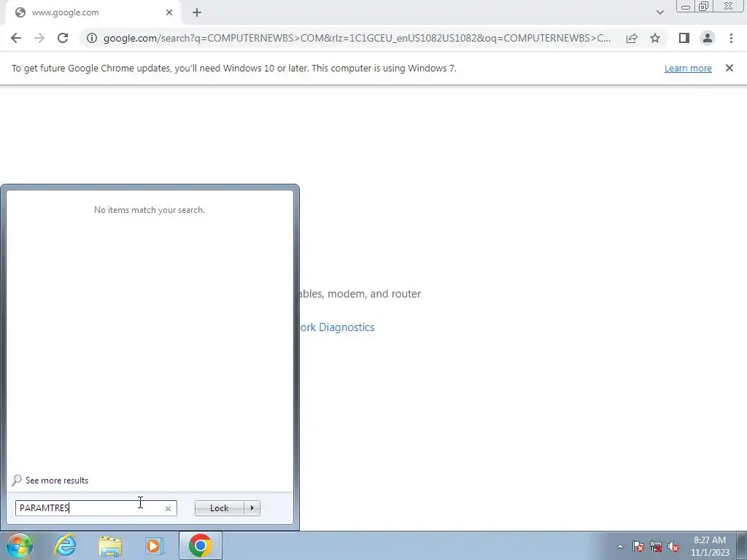Viewport: 747px width, 560px height.
Task: Click See more results
Action: (57, 481)
